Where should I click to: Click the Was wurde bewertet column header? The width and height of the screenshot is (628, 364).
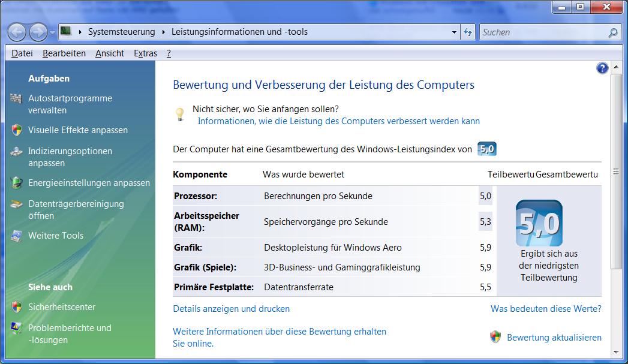(x=303, y=175)
